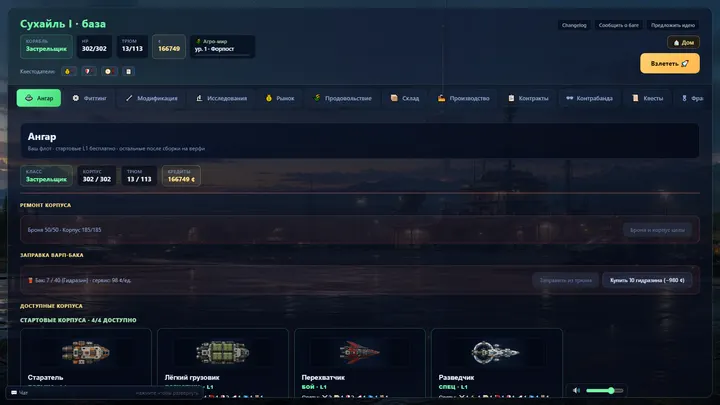Image resolution: width=720 pixels, height=405 pixels.
Task: Click the Трюм 13/113 header chip
Action: point(132,46)
